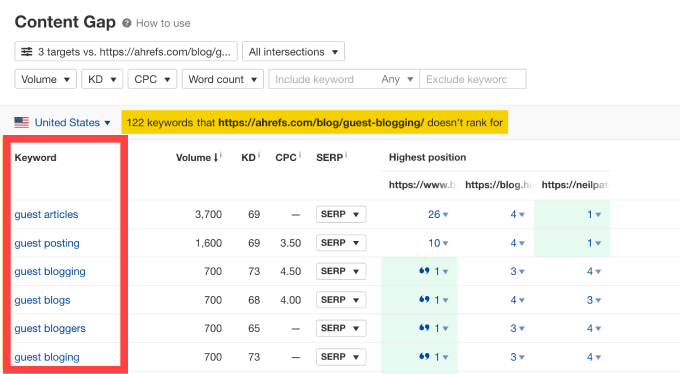Image resolution: width=680 pixels, height=374 pixels.
Task: Expand SERP dropdown for guest blogging
Action: click(x=341, y=271)
